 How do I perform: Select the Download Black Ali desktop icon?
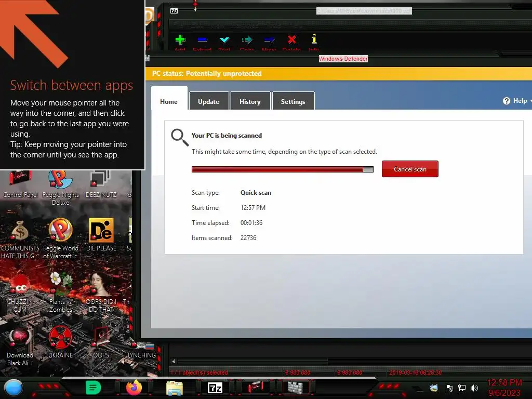point(20,347)
